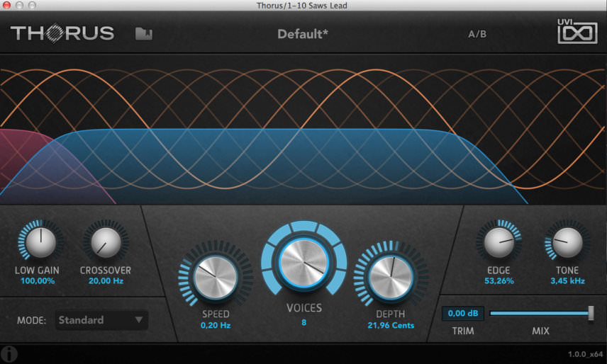This screenshot has height=364, width=607.
Task: Open the info icon in the footer
Action: [9, 353]
